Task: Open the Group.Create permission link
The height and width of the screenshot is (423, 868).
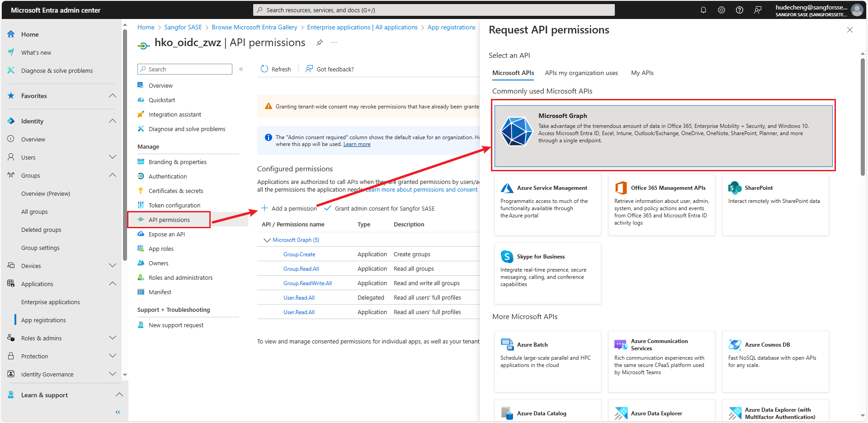Action: [x=299, y=254]
